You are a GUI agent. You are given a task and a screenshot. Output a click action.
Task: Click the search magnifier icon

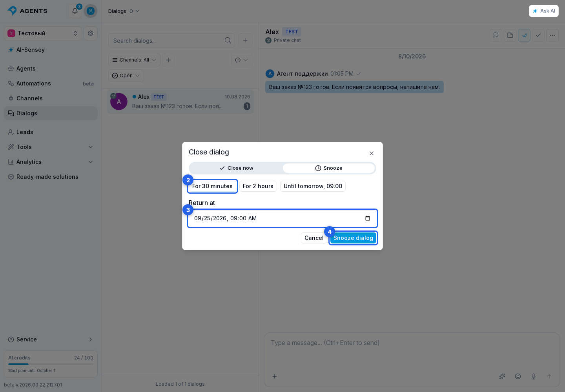tap(228, 40)
